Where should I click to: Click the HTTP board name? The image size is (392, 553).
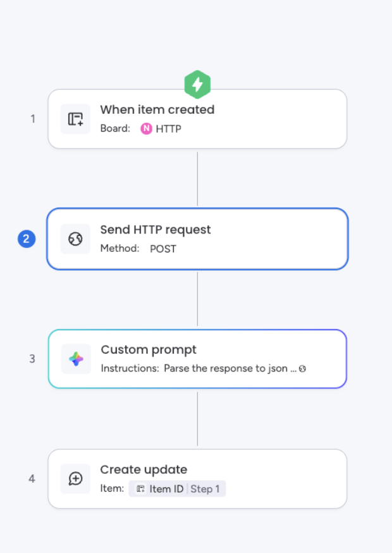click(169, 128)
